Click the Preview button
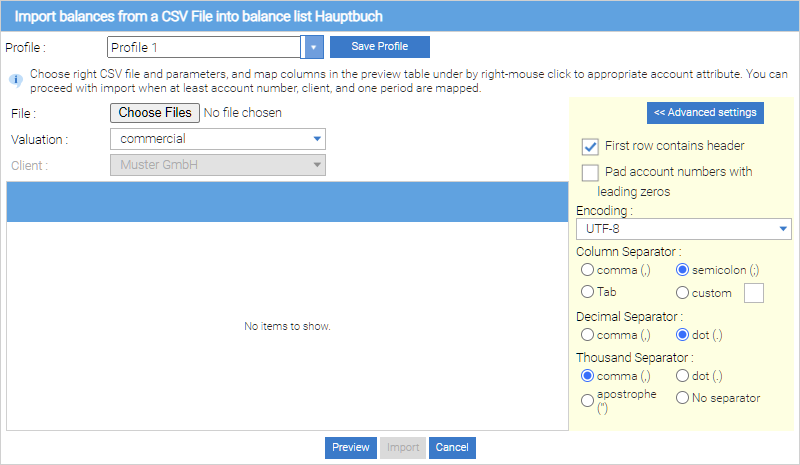Viewport: 800px width, 465px height. (350, 448)
